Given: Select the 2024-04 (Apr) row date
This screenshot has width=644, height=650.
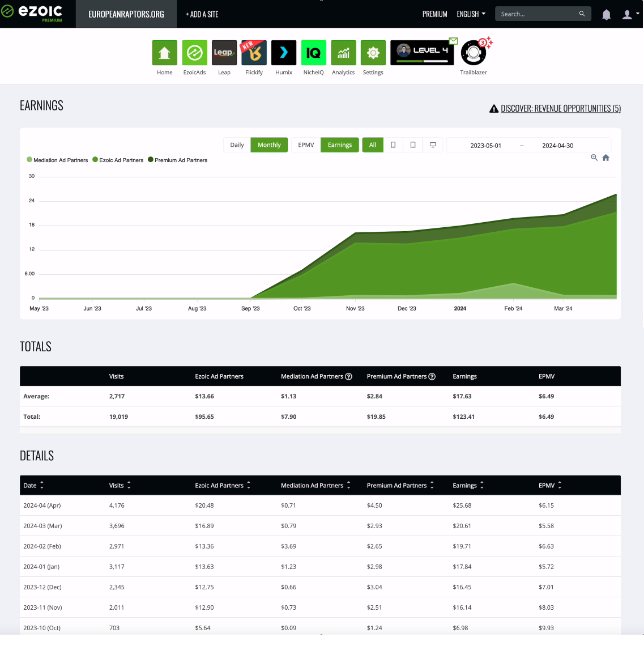Looking at the screenshot, I should [42, 505].
